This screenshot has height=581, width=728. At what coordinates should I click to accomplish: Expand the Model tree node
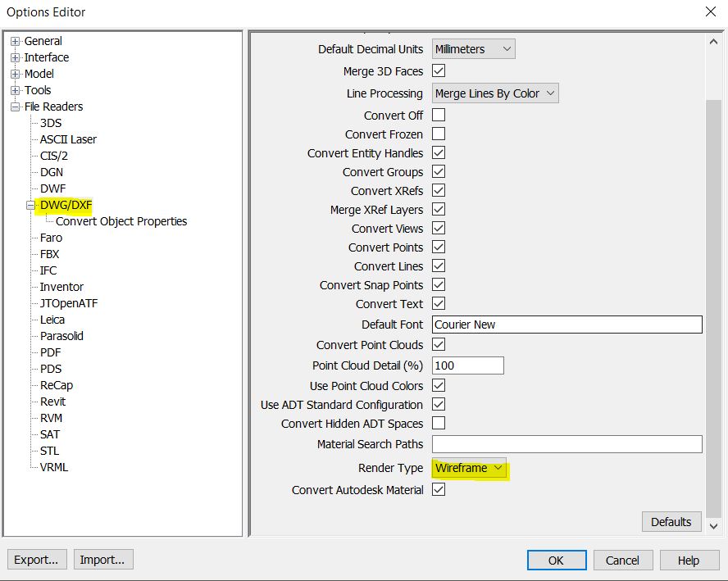(x=16, y=74)
